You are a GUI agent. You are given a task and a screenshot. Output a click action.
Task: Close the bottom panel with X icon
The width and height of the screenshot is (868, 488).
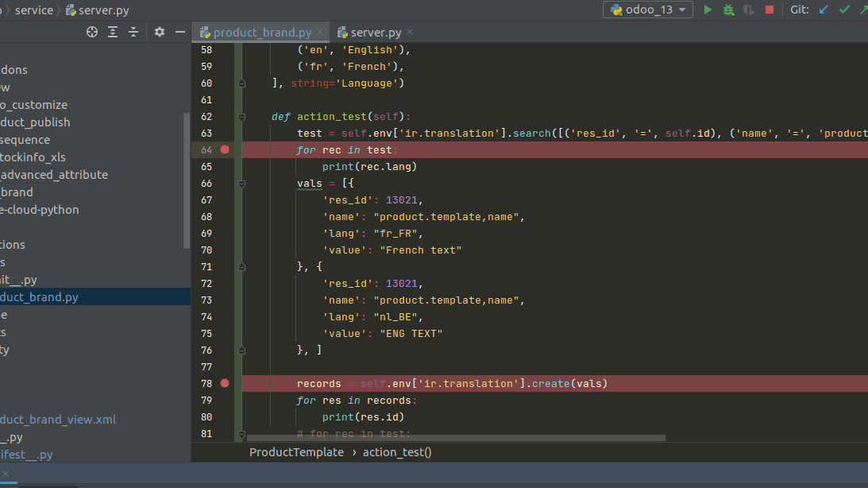[6, 474]
